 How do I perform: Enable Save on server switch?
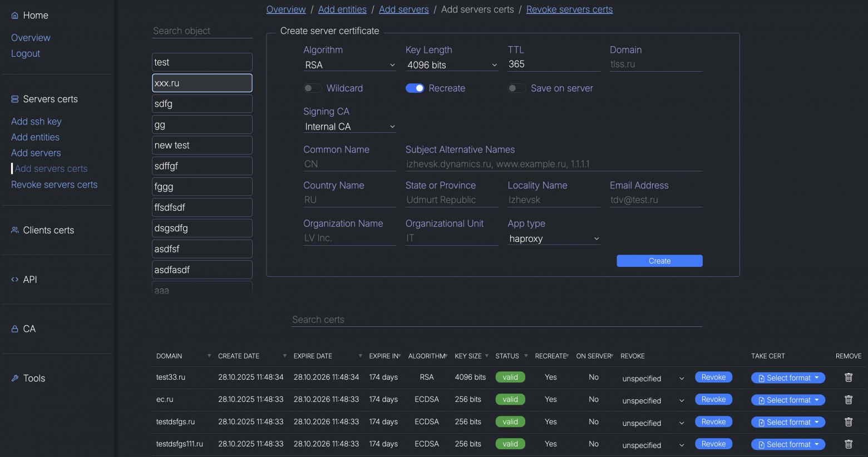[517, 88]
